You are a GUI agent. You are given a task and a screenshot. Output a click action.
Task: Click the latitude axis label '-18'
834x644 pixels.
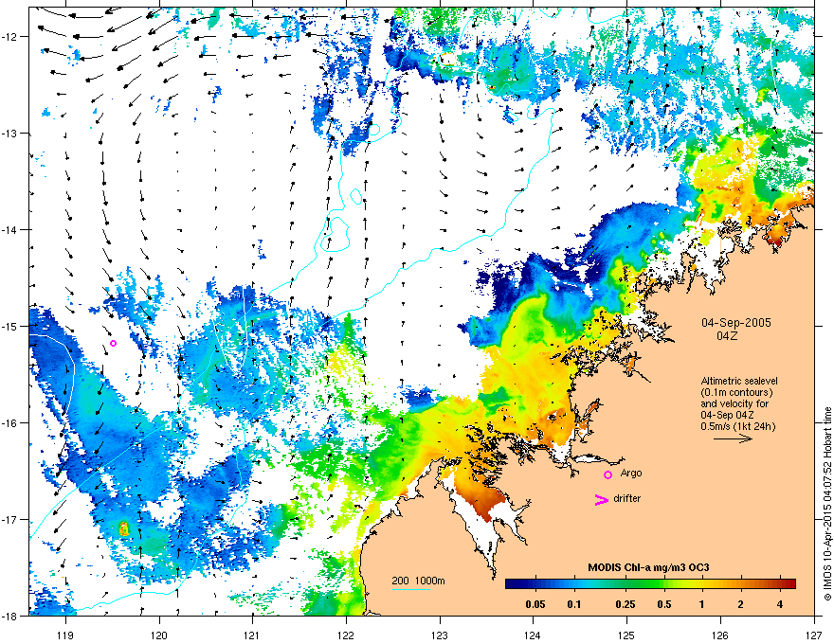(9, 616)
